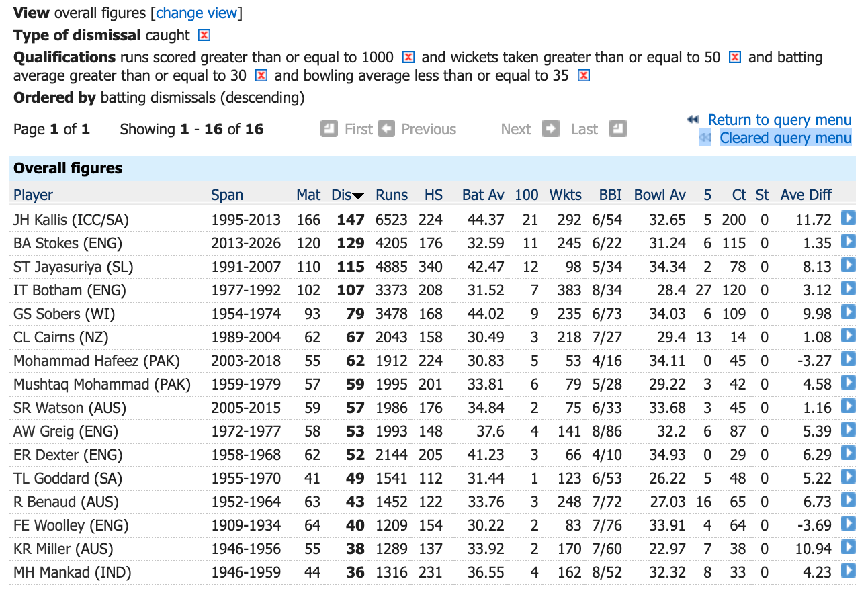This screenshot has width=868, height=595.
Task: Click player name Mohammad Hafeez (PAK)
Action: (x=95, y=361)
